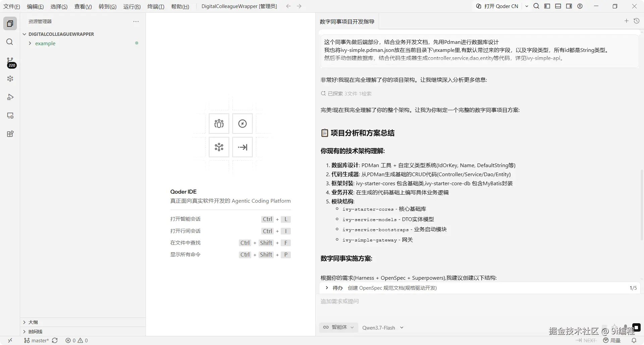The width and height of the screenshot is (644, 345).
Task: Open the Remote Explorer icon in activity bar
Action: 10,116
